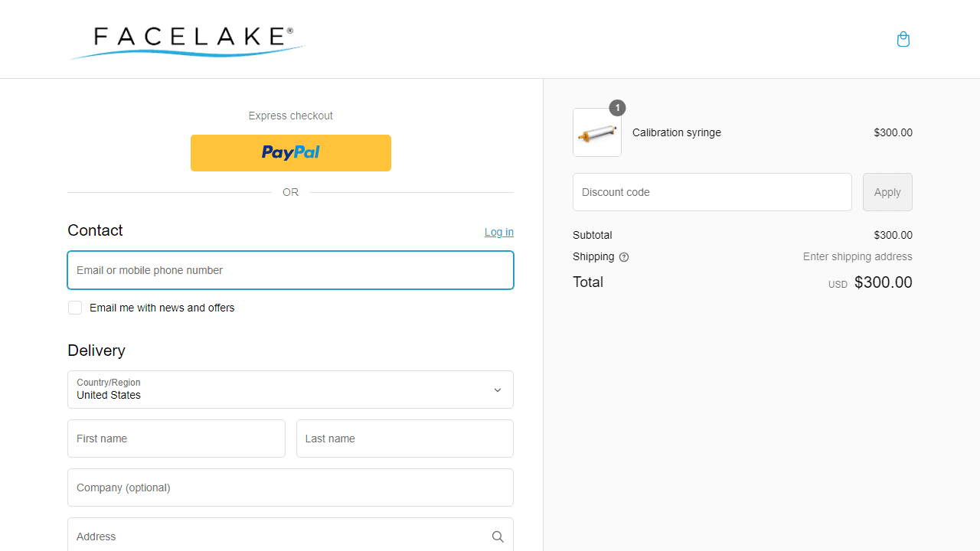Click the Contact heading
Image resolution: width=980 pixels, height=551 pixels.
pos(95,230)
